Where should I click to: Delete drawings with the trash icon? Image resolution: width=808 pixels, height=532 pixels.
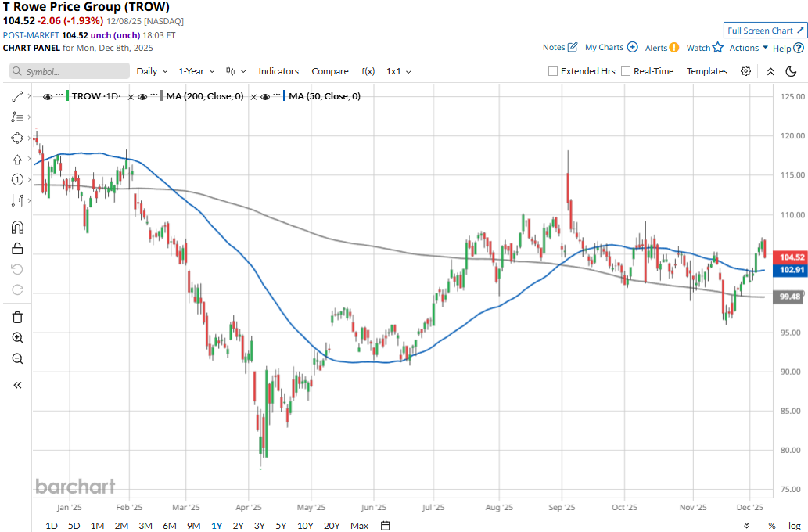17,317
